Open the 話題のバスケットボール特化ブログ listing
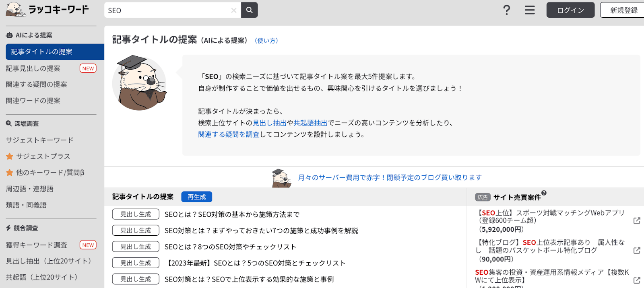 tap(551, 251)
